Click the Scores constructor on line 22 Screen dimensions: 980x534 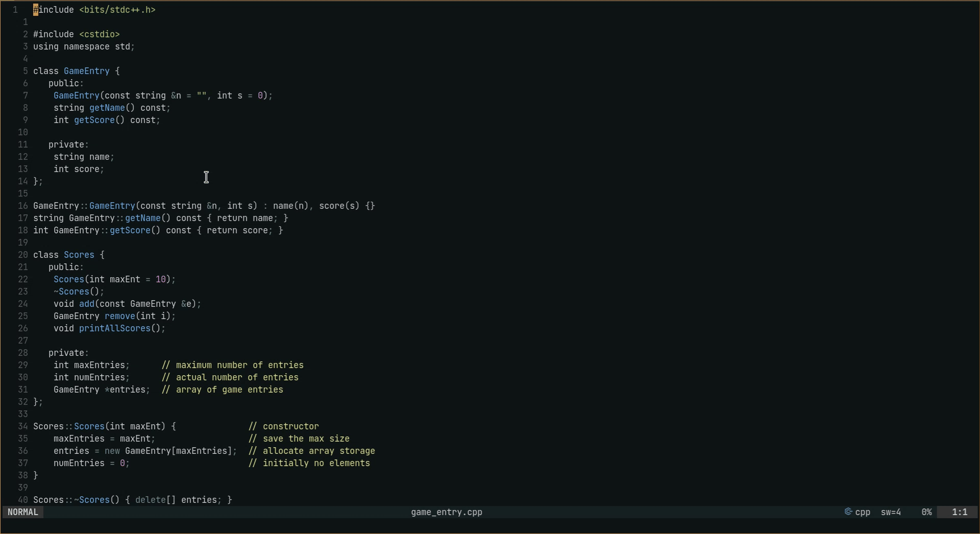point(69,279)
